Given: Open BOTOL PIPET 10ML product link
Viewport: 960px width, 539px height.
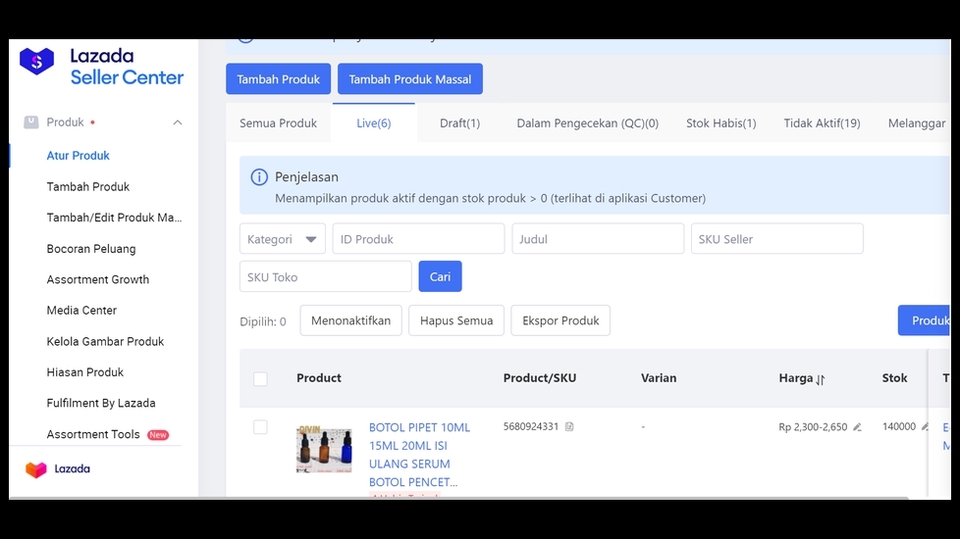Looking at the screenshot, I should pos(419,454).
